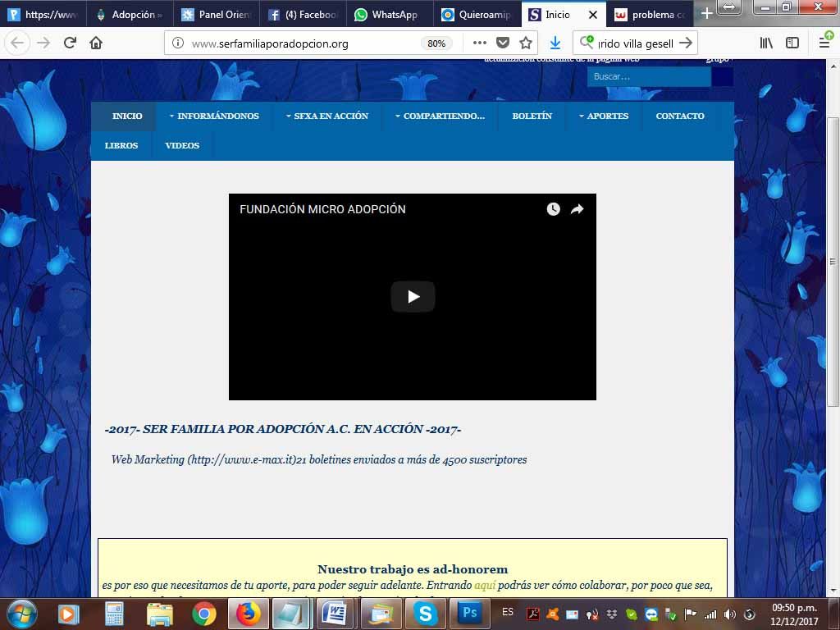The height and width of the screenshot is (630, 840).
Task: Open the VIDEOS menu item
Action: [x=182, y=145]
